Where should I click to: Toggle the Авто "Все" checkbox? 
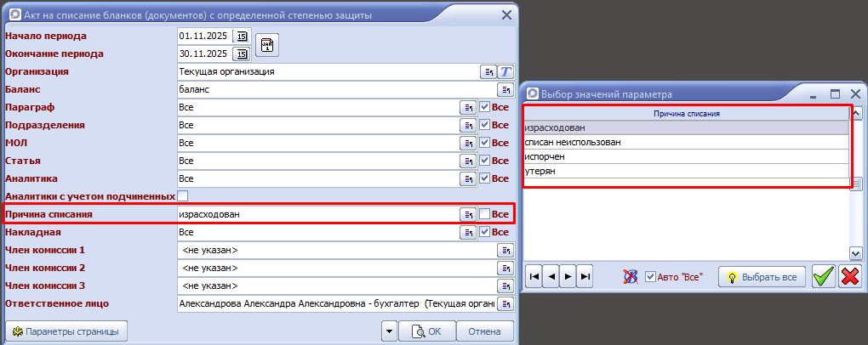651,276
